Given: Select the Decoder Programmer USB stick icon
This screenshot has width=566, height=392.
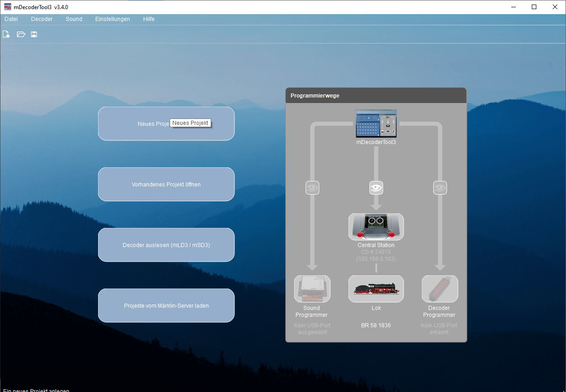Looking at the screenshot, I should [440, 289].
